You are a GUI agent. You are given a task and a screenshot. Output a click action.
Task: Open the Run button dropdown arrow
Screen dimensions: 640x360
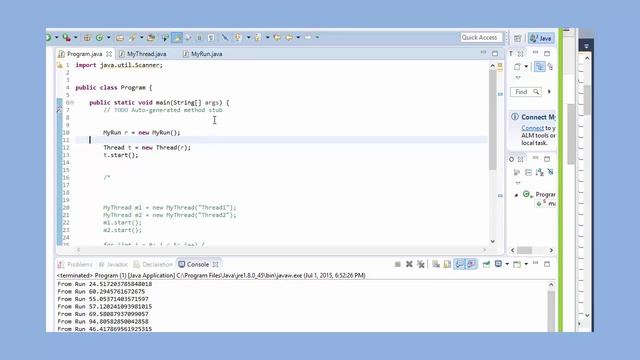tap(56, 38)
